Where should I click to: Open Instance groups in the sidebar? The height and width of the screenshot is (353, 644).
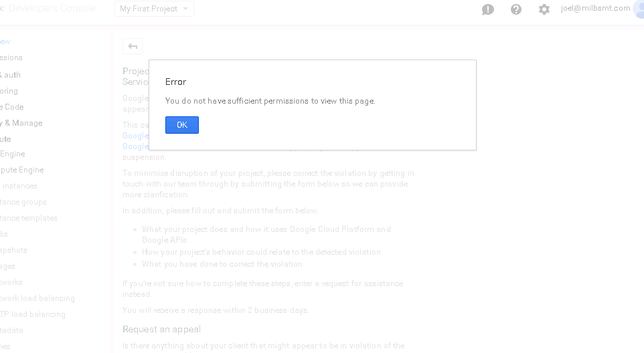click(x=23, y=202)
